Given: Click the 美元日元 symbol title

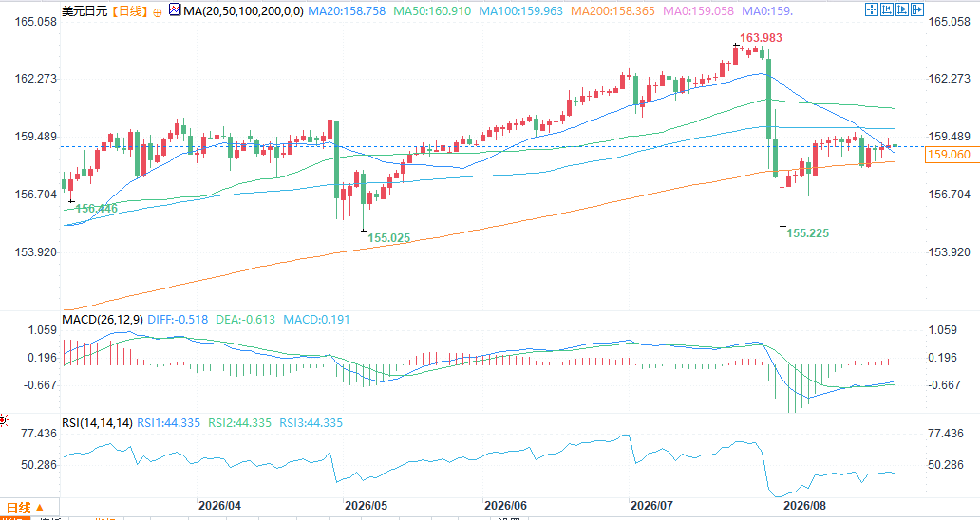Looking at the screenshot, I should [x=85, y=11].
